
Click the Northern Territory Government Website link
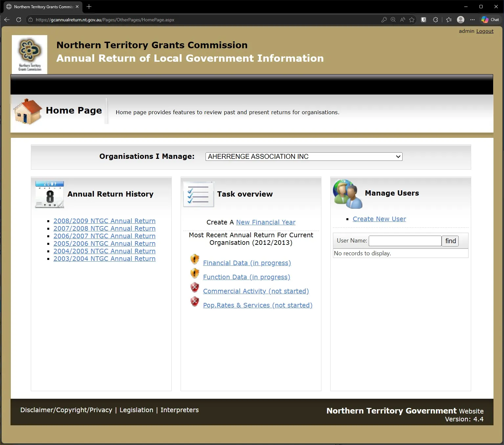click(405, 411)
